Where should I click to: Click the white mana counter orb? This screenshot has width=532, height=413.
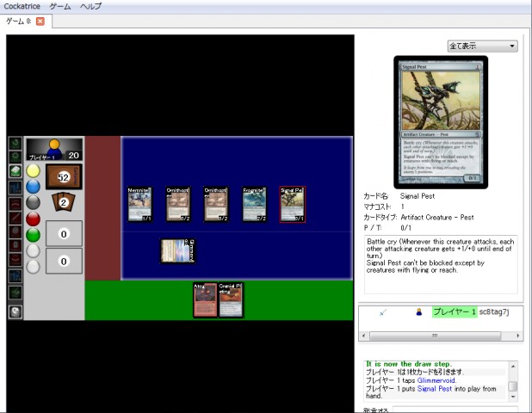click(x=33, y=171)
